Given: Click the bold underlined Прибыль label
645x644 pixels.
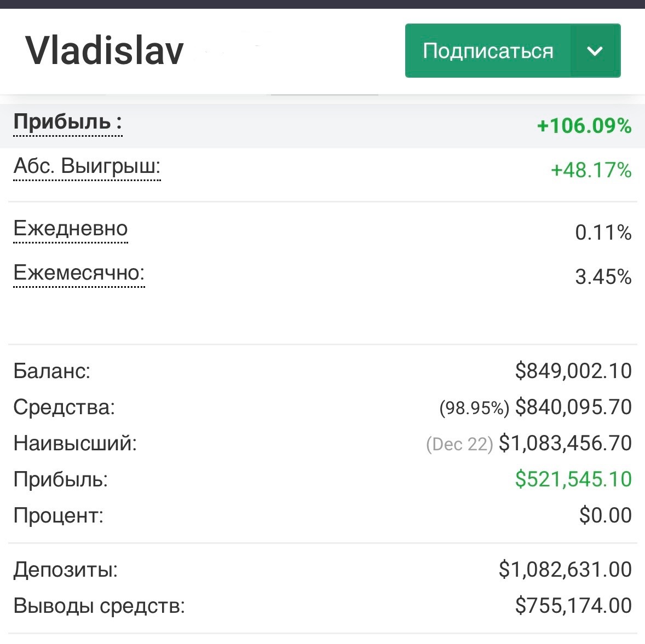Looking at the screenshot, I should [67, 121].
